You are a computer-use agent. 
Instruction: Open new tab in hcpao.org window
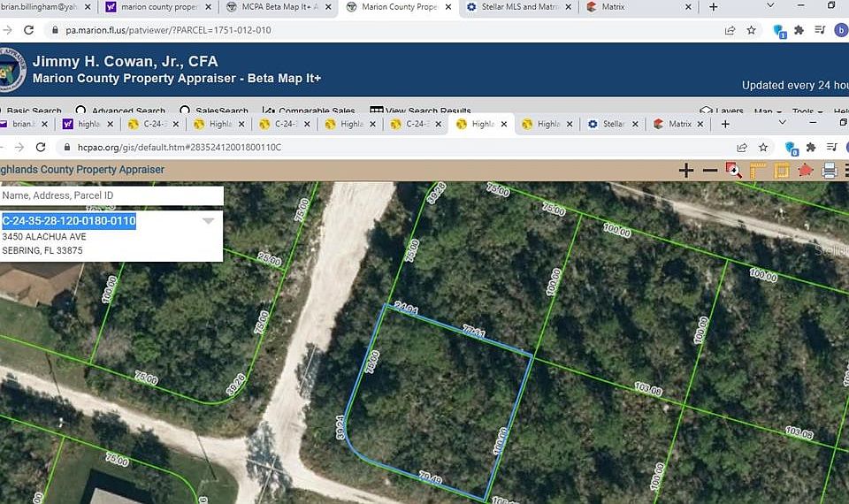725,124
